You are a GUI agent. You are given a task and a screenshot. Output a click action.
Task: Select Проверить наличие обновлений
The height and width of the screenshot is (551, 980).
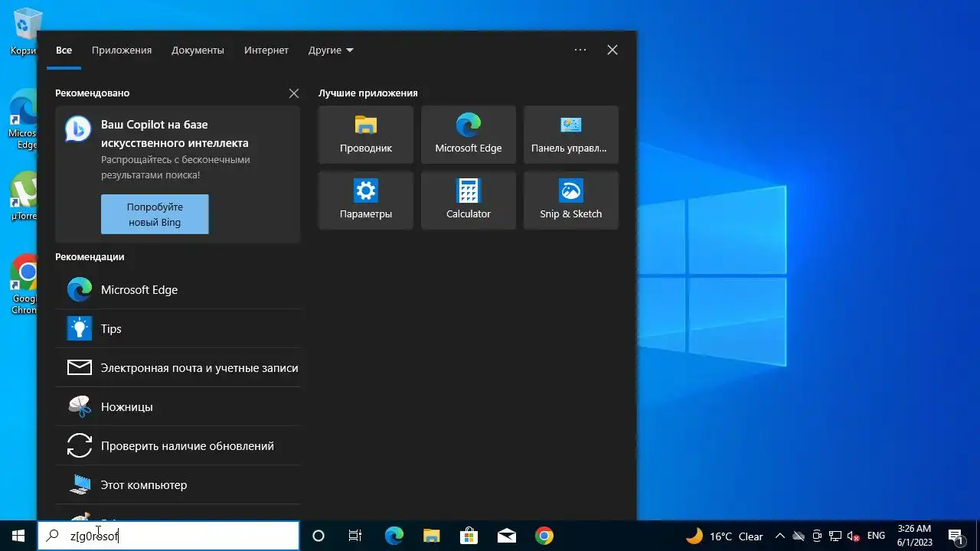178,446
